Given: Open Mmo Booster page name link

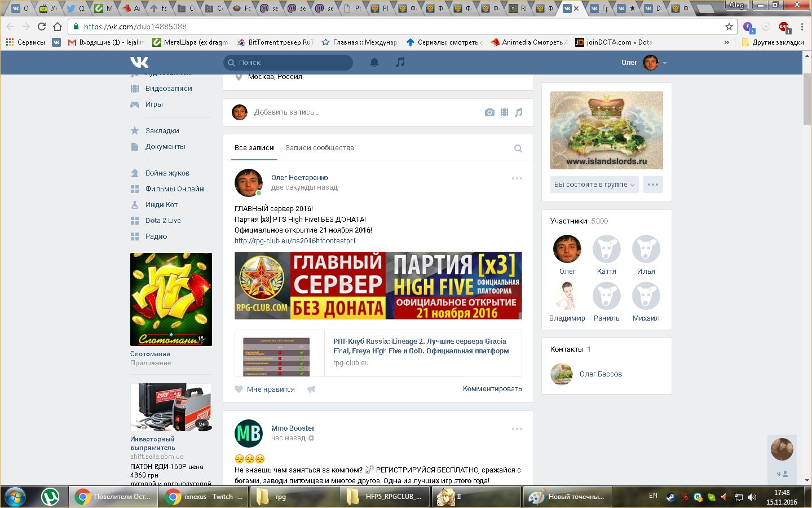Looking at the screenshot, I should tap(293, 428).
